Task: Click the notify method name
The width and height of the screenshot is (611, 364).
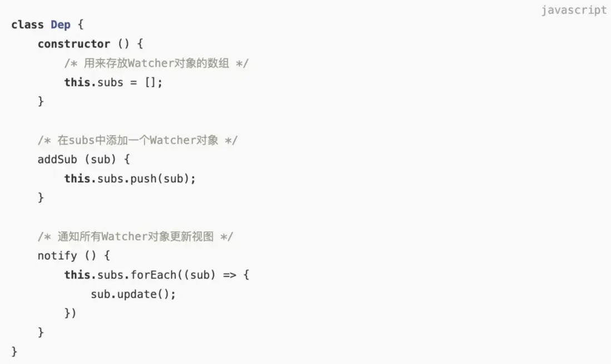Action: pos(57,256)
